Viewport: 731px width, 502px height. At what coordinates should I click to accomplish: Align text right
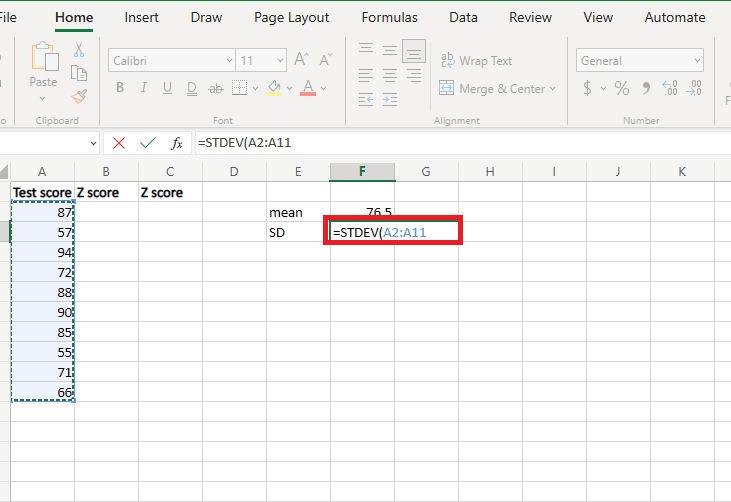tap(414, 75)
